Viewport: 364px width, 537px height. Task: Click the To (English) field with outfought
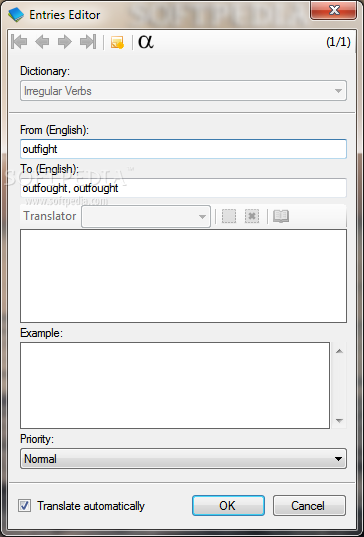tap(184, 188)
